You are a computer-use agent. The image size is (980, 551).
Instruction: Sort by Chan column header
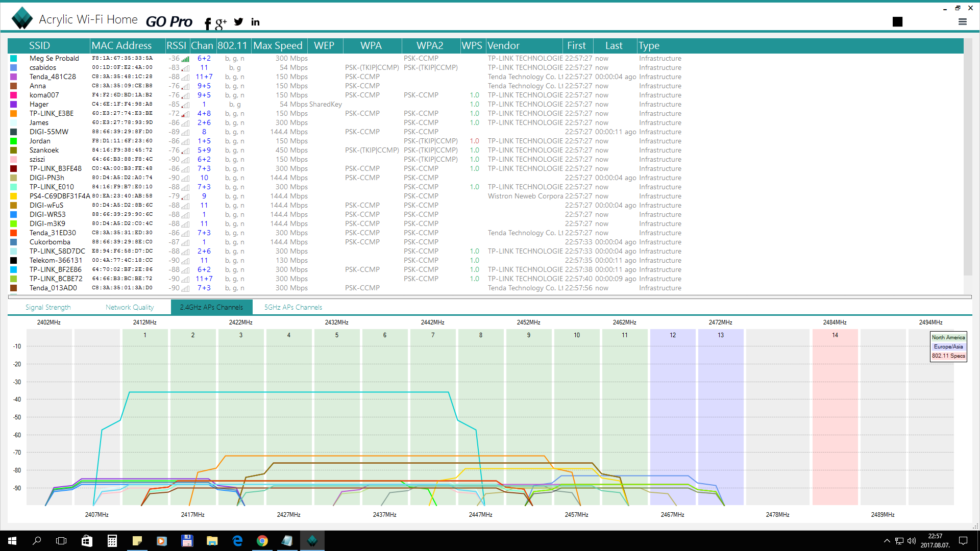(202, 45)
